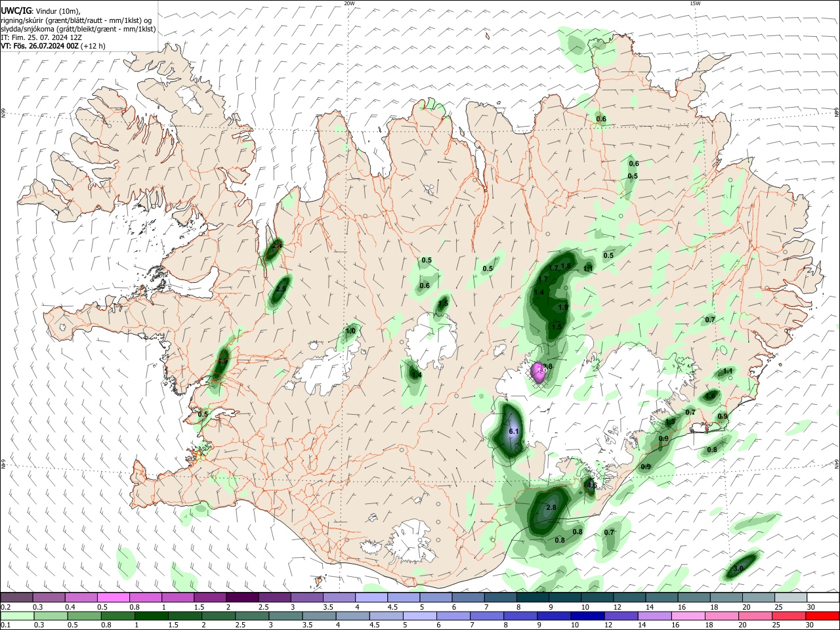Click the bright magenta 0.5–0.8 snow legend swatch
840x630 pixels.
tap(113, 598)
